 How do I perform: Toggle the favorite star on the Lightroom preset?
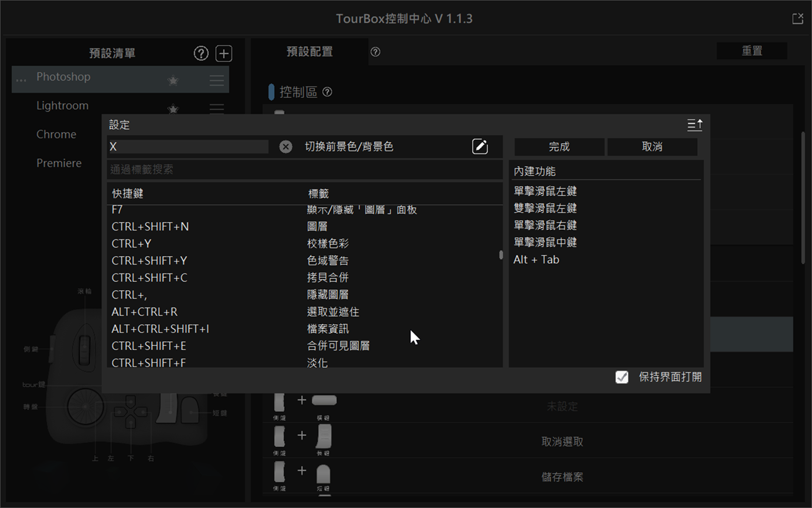point(173,109)
